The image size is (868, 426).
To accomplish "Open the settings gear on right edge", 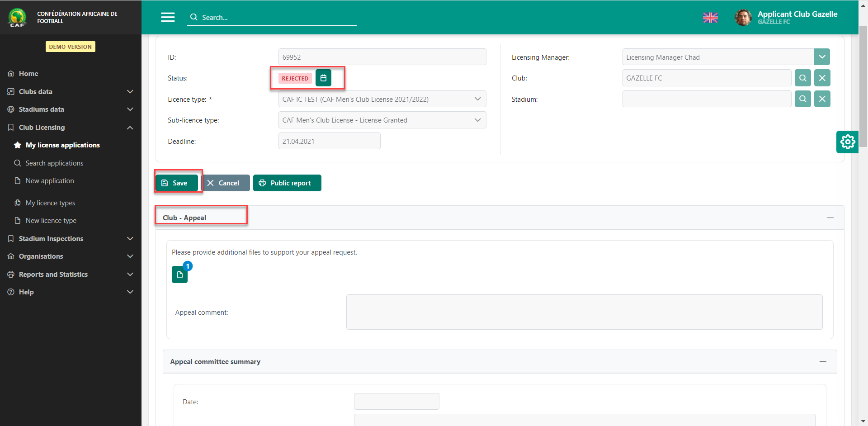I will pyautogui.click(x=847, y=142).
